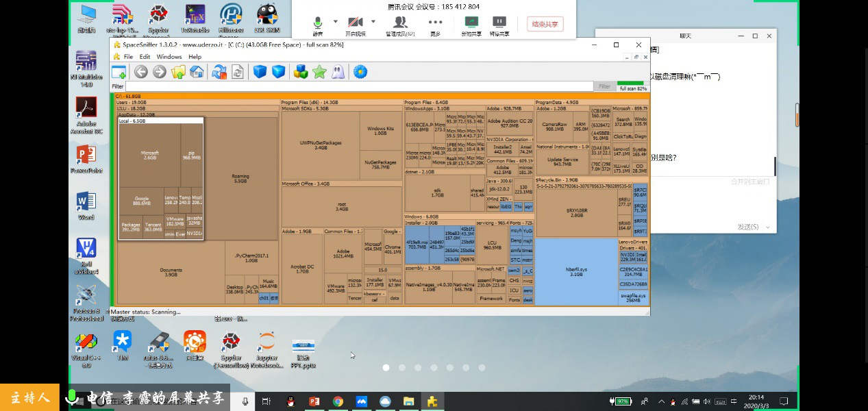868x411 pixels.
Task: Start a new master scan (refresh icon)
Action: (x=219, y=72)
